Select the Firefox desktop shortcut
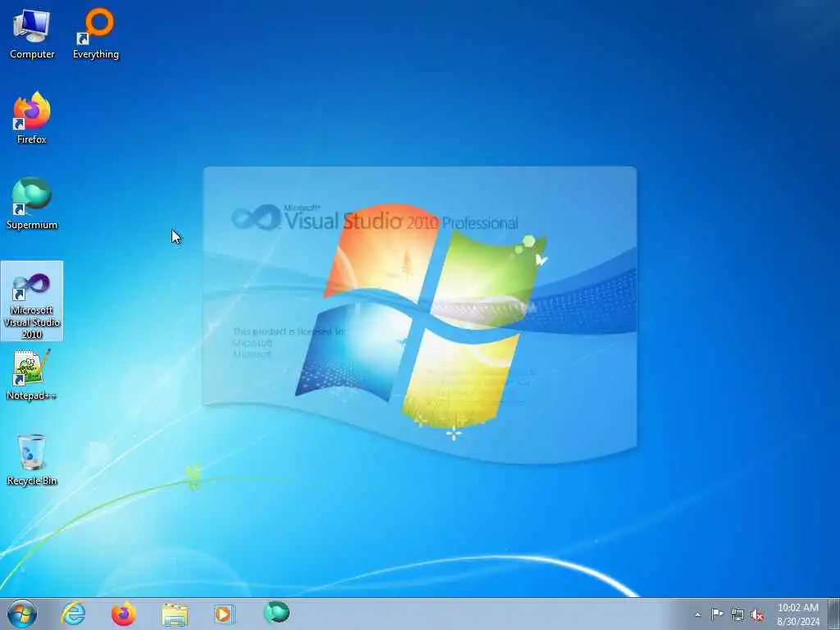This screenshot has height=630, width=840. click(x=32, y=118)
